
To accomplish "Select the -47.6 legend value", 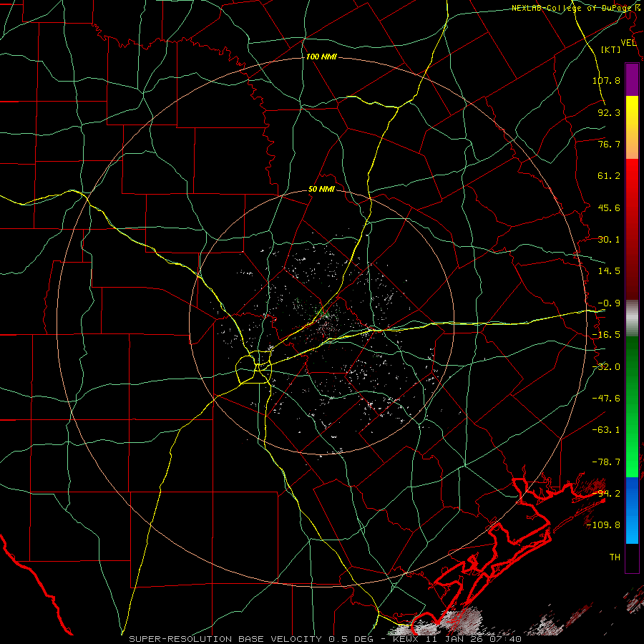I will tap(606, 399).
